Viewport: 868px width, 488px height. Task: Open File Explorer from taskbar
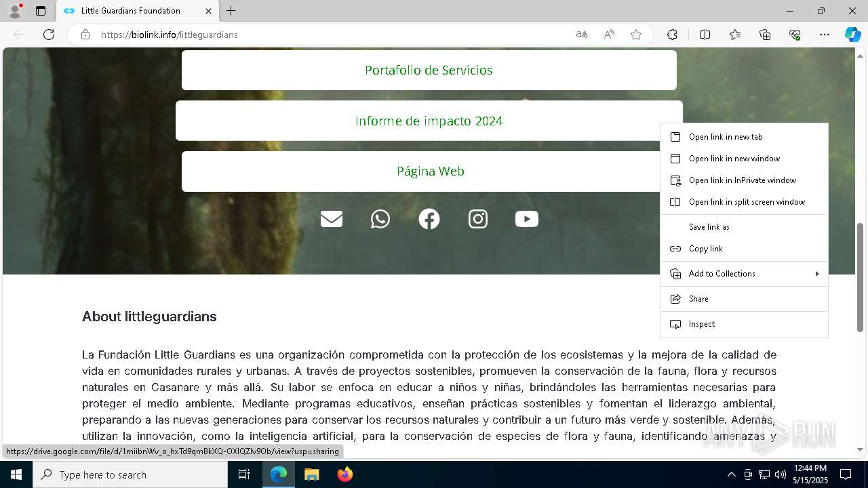click(311, 474)
